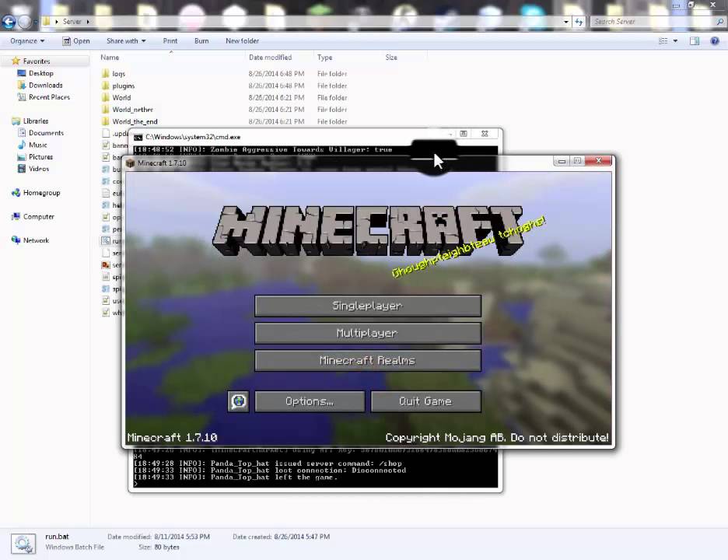Viewport: 728px width, 560px height.
Task: Click the Network icon in sidebar
Action: pyautogui.click(x=16, y=240)
